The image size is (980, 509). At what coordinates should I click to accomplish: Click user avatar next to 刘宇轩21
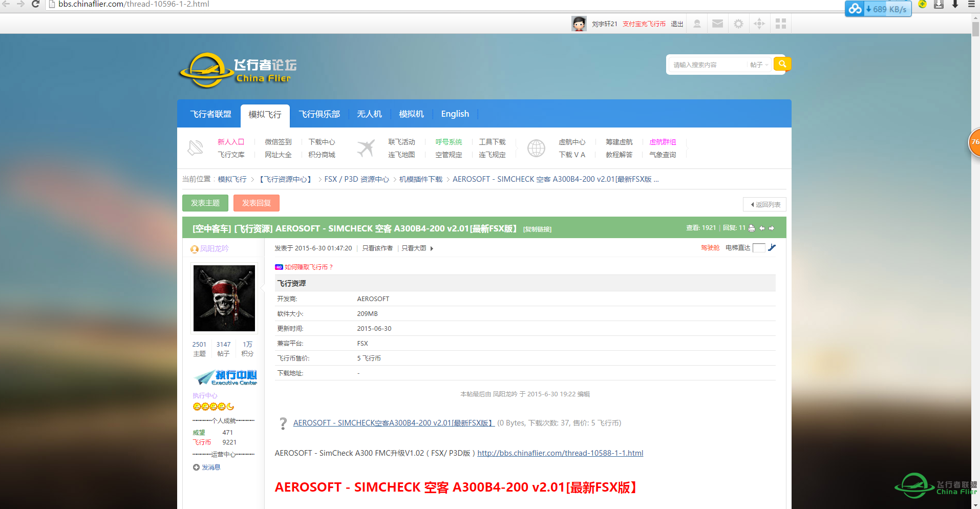(x=579, y=24)
